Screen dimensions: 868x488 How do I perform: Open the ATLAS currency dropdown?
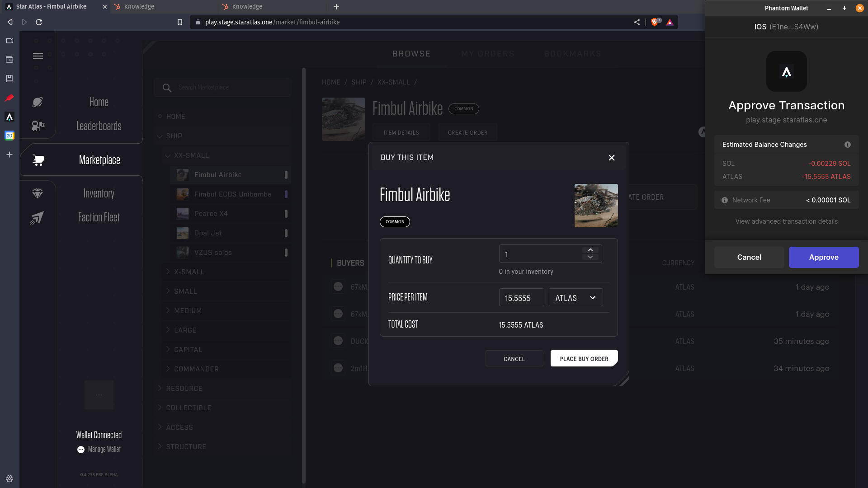pyautogui.click(x=576, y=298)
